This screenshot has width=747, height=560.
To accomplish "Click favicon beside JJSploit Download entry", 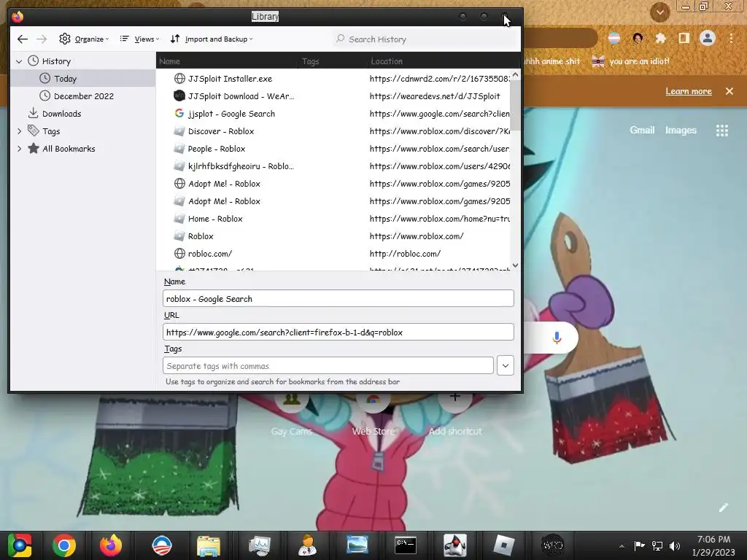I will click(x=179, y=96).
